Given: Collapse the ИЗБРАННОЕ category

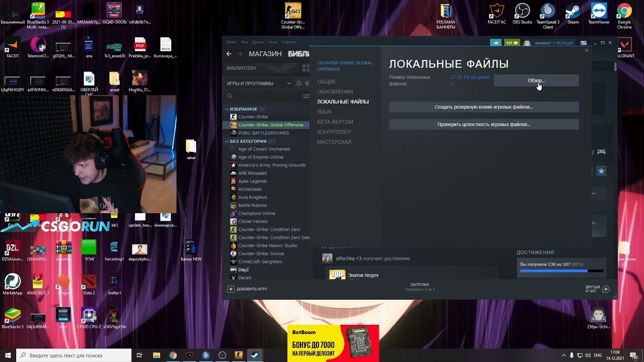Looking at the screenshot, I should point(226,109).
